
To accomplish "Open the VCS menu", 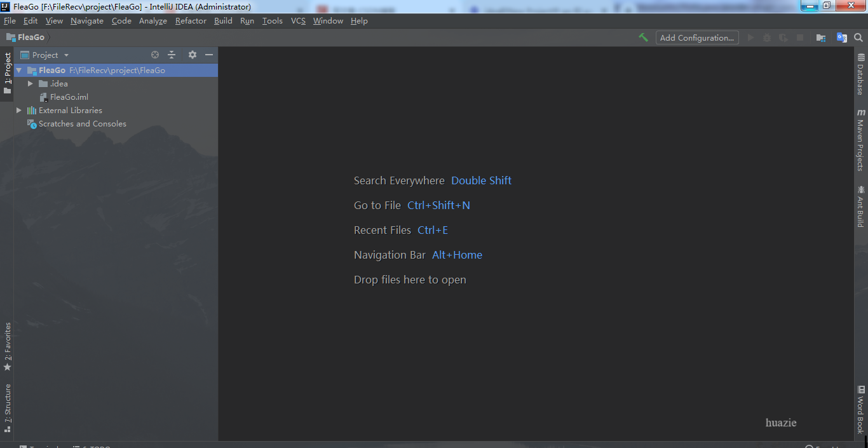I will (298, 21).
